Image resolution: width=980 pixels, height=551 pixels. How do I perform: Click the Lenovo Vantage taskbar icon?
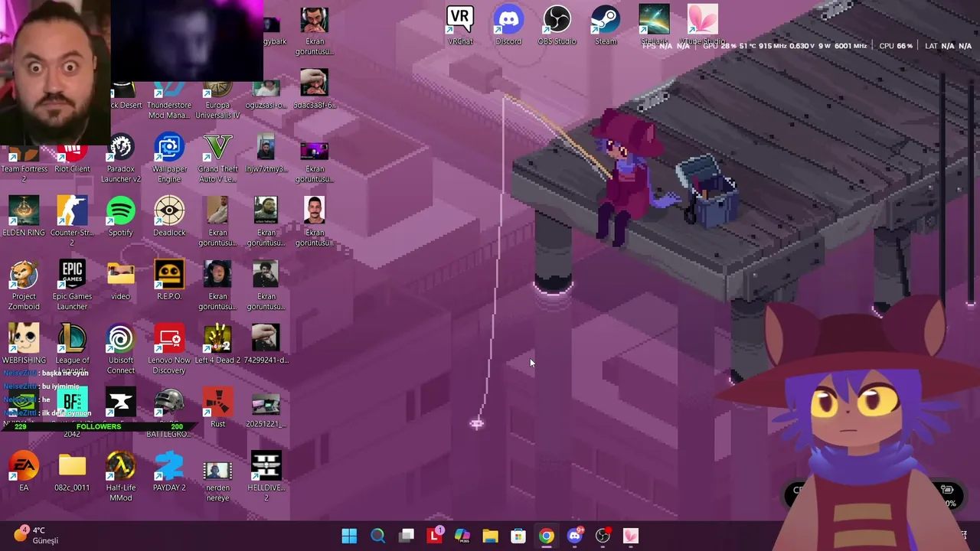tap(435, 536)
